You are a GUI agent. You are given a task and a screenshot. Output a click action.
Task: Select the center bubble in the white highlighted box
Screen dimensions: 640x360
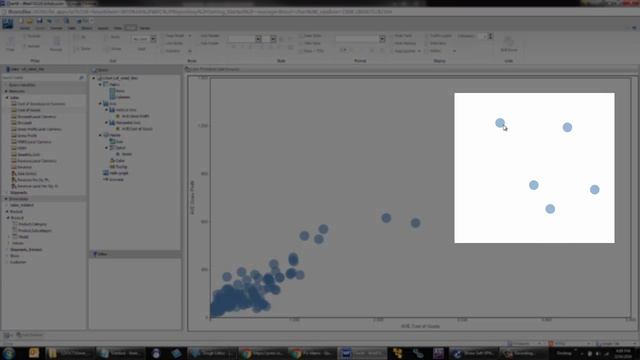coord(533,185)
